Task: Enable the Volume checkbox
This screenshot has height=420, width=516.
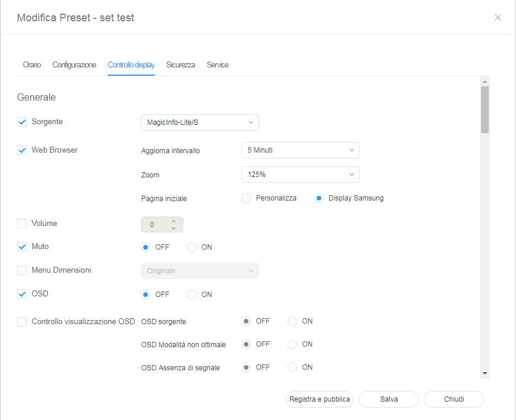Action: click(22, 224)
